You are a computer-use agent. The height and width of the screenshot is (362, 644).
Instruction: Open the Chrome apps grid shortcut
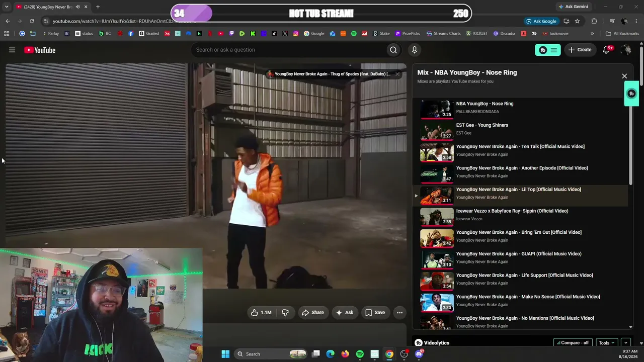point(7,34)
